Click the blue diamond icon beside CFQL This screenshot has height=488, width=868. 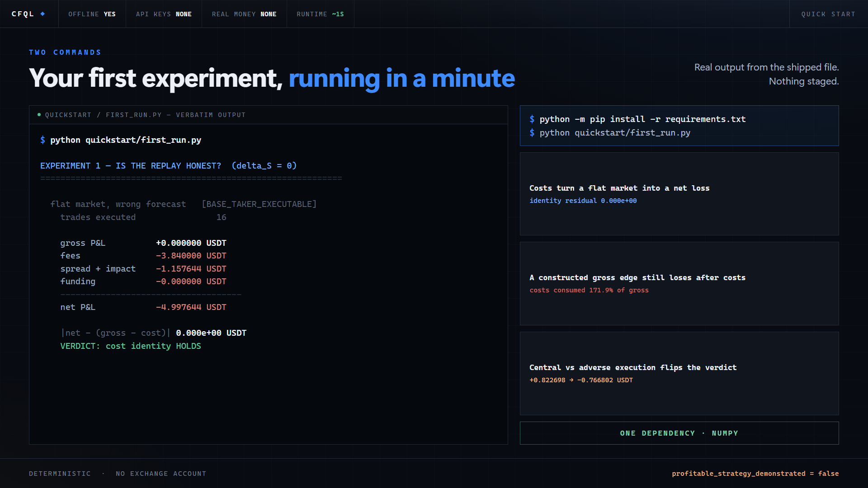(42, 14)
